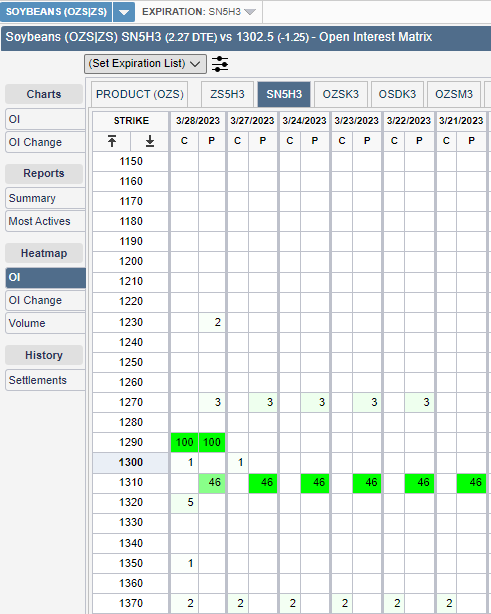
Task: Click the Heatmap section header
Action: coord(44,253)
